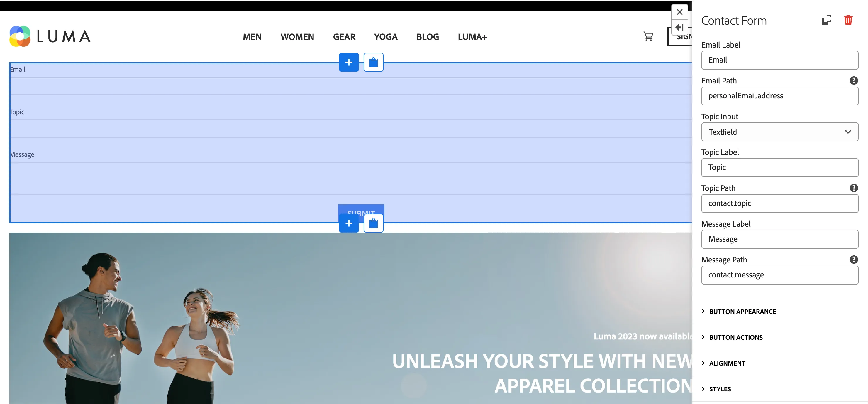The height and width of the screenshot is (404, 868).
Task: Select the Message label in form preview
Action: pos(22,154)
